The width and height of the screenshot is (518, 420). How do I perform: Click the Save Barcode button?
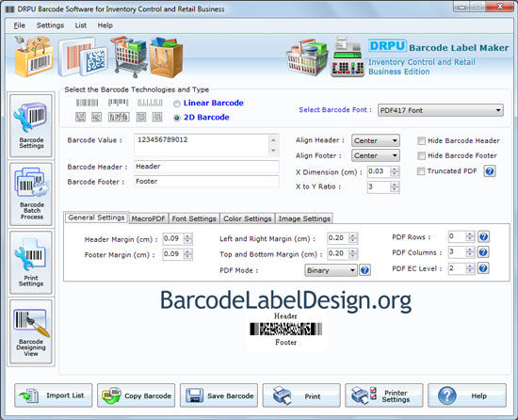point(219,396)
